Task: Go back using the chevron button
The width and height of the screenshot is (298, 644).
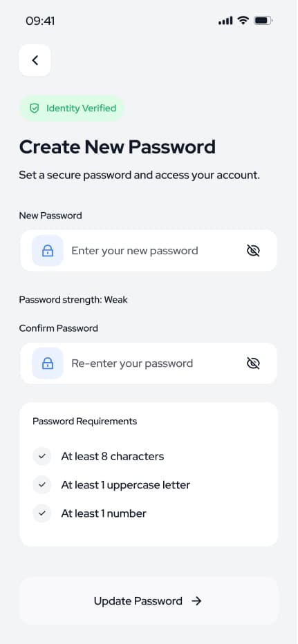Action: (x=35, y=60)
